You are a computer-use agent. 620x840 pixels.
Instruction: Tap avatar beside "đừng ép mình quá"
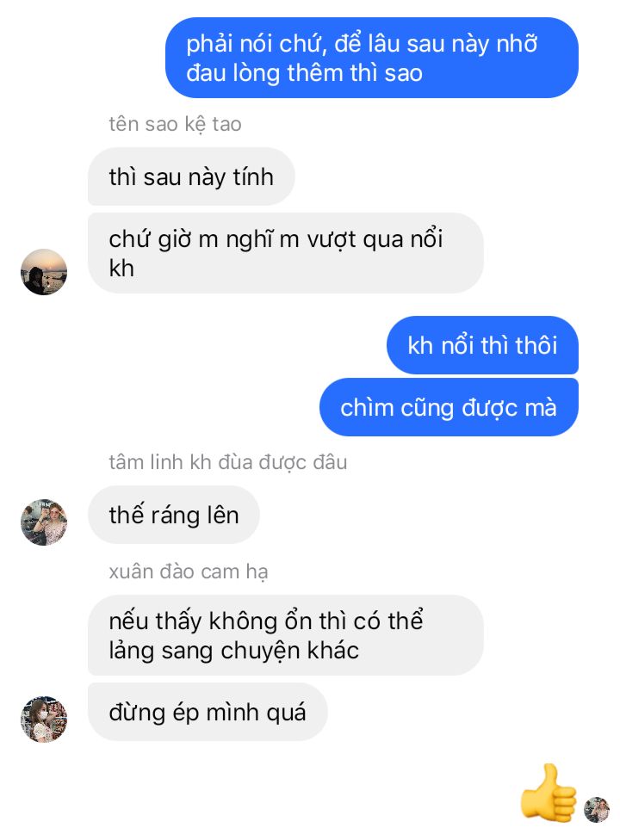[44, 719]
